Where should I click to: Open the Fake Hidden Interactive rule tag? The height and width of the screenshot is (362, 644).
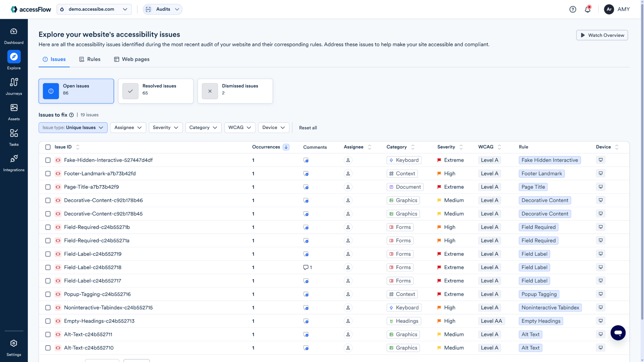[x=550, y=160]
